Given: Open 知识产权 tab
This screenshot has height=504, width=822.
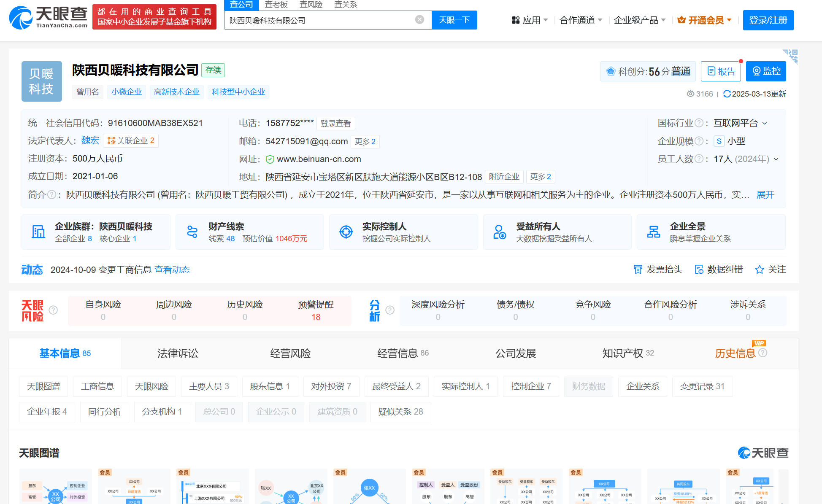Looking at the screenshot, I should (x=628, y=353).
